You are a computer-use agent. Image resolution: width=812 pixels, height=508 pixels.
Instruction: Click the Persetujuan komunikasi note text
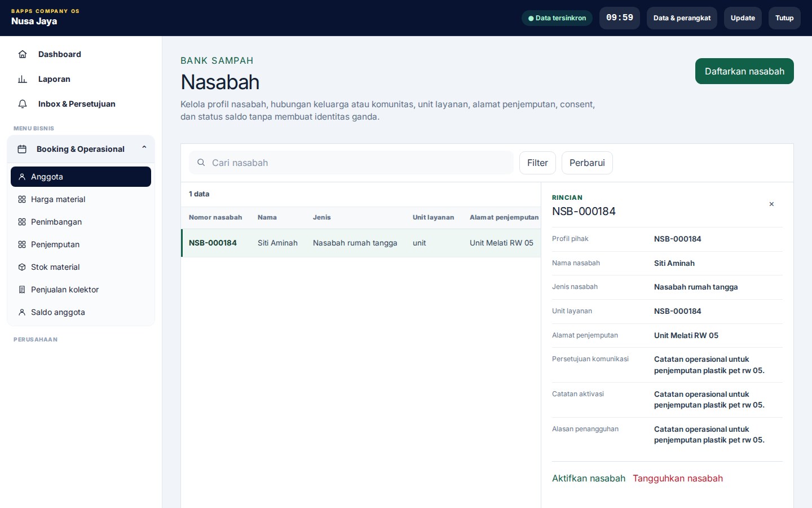click(709, 365)
